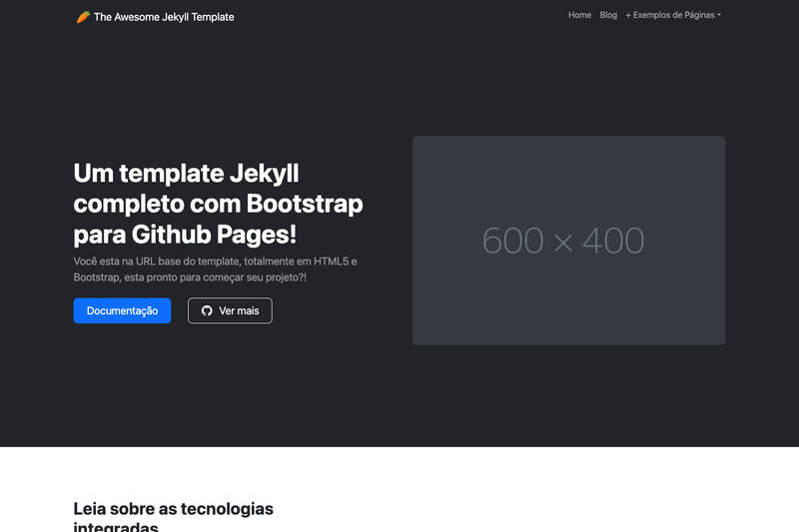
Task: Click the Ver mais button
Action: (x=230, y=310)
